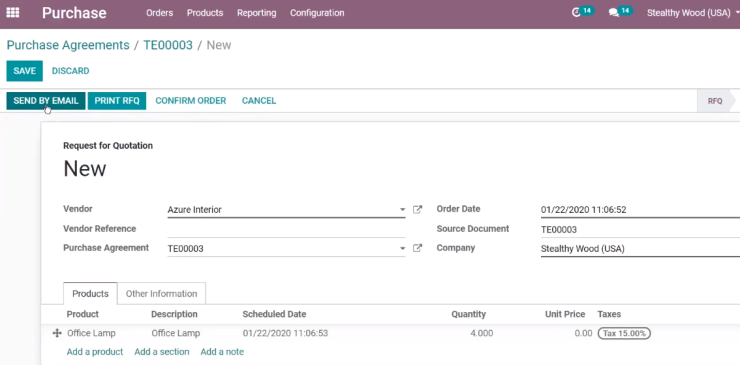Click the Description column header
This screenshot has width=740, height=365.
[174, 314]
